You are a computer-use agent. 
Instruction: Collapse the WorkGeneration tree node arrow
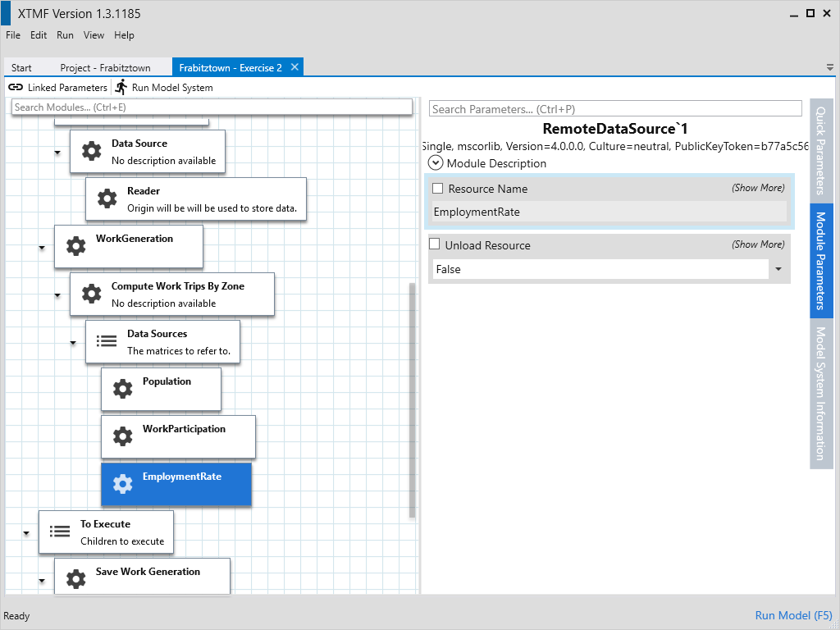point(42,247)
